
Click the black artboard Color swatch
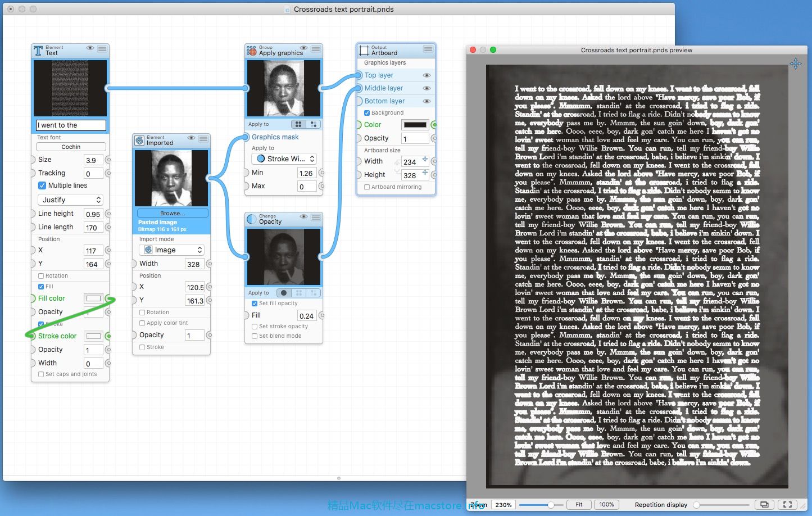(x=415, y=125)
